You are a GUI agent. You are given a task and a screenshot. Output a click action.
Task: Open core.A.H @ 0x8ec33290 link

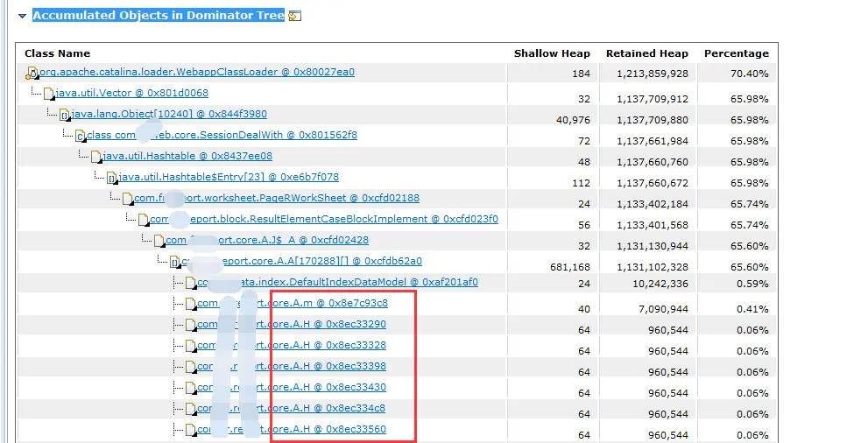292,324
